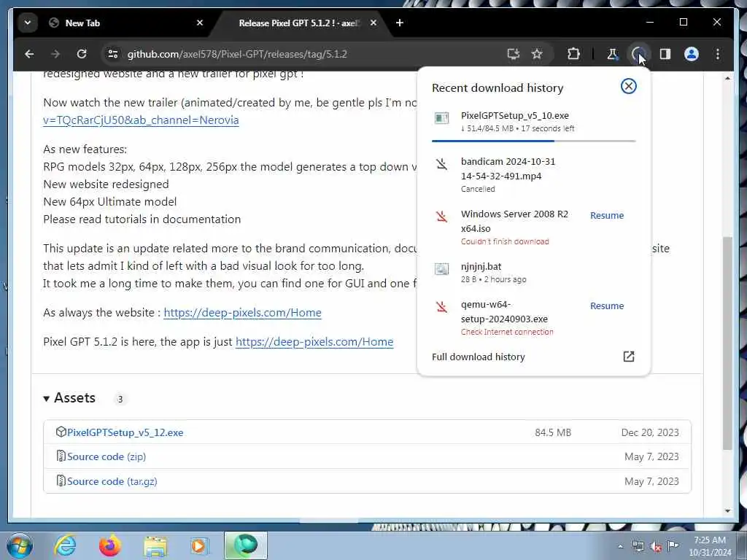Open the profile avatar menu
Viewport: 747px width, 560px height.
coord(692,54)
